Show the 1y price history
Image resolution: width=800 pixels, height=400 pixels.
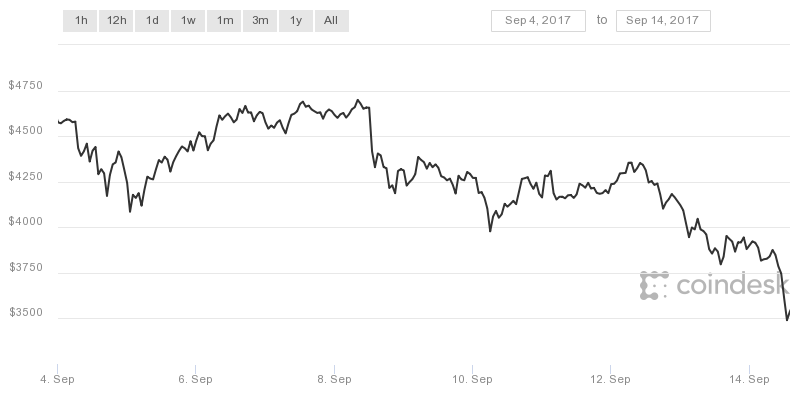point(296,20)
